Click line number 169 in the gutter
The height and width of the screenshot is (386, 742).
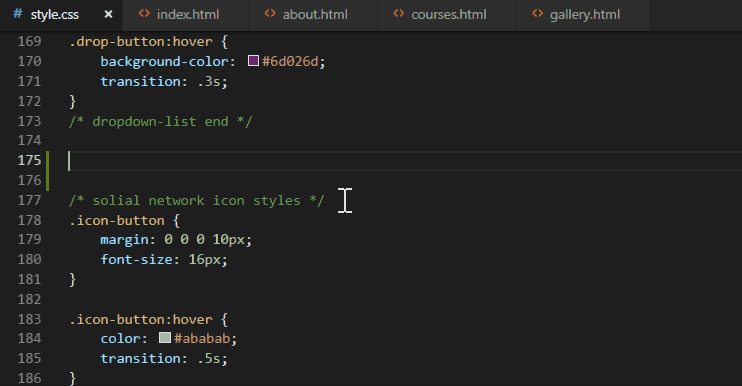tap(29, 42)
